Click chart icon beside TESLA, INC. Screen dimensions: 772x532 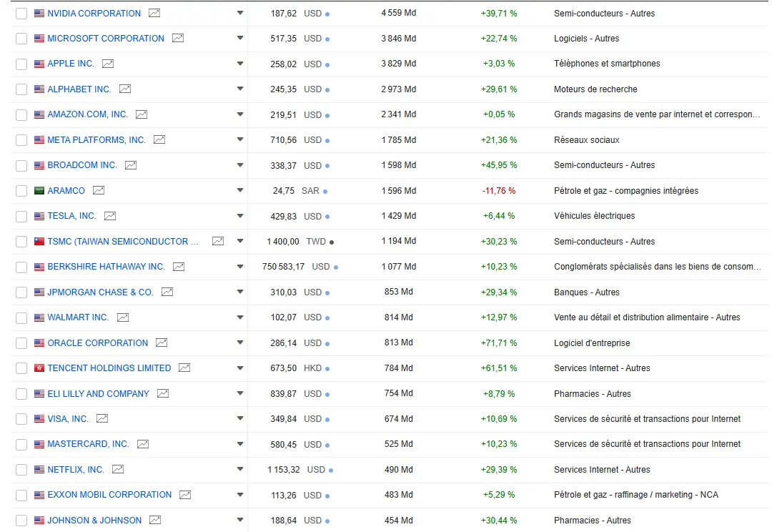110,216
